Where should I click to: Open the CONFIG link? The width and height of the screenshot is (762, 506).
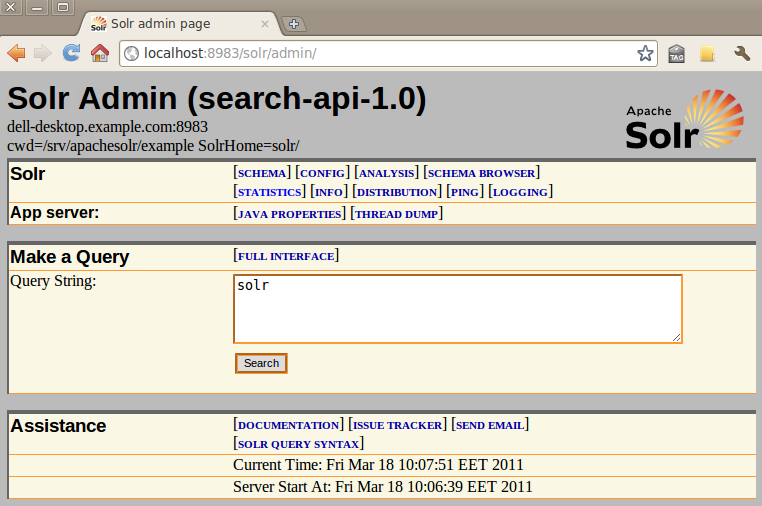pyautogui.click(x=323, y=173)
